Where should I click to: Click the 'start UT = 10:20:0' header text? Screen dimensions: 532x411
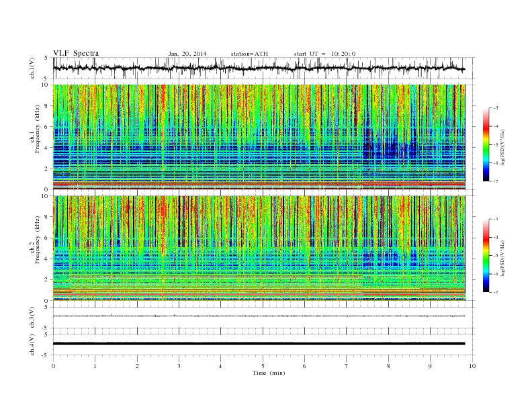[x=324, y=54]
